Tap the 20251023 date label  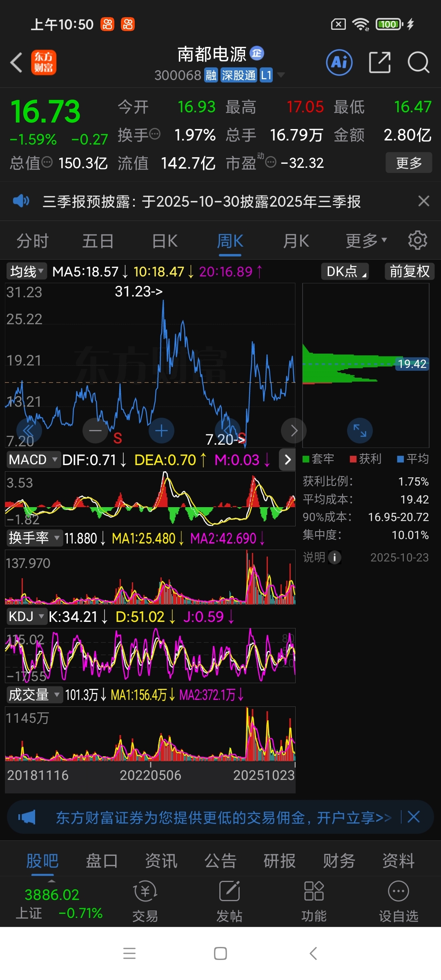click(x=264, y=775)
